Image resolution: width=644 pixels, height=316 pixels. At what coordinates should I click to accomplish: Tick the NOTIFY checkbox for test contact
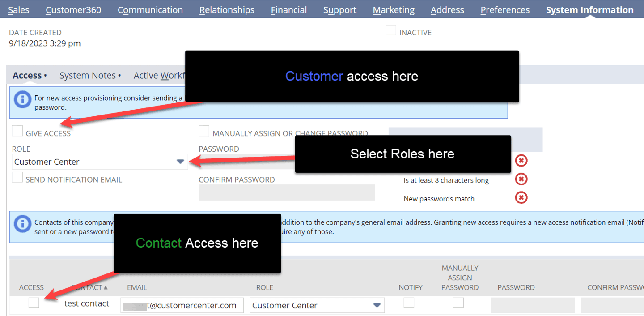[x=409, y=303]
